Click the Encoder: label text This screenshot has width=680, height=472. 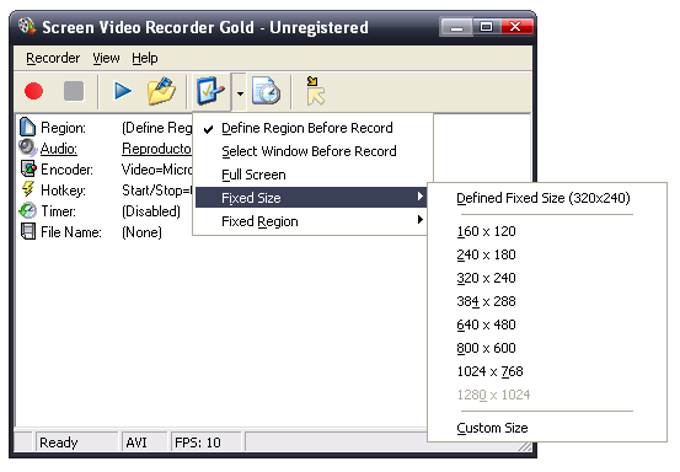(67, 170)
